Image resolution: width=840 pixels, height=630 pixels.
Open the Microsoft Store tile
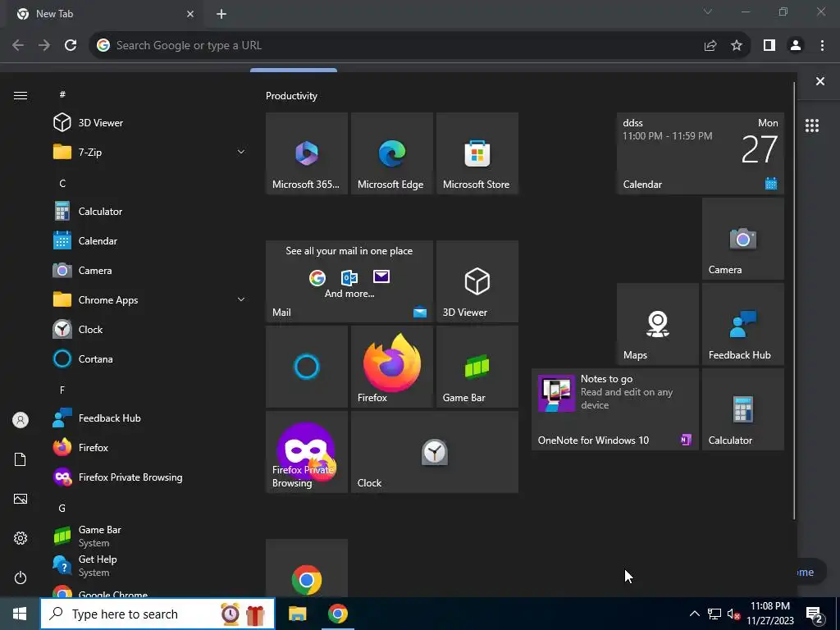coord(477,153)
